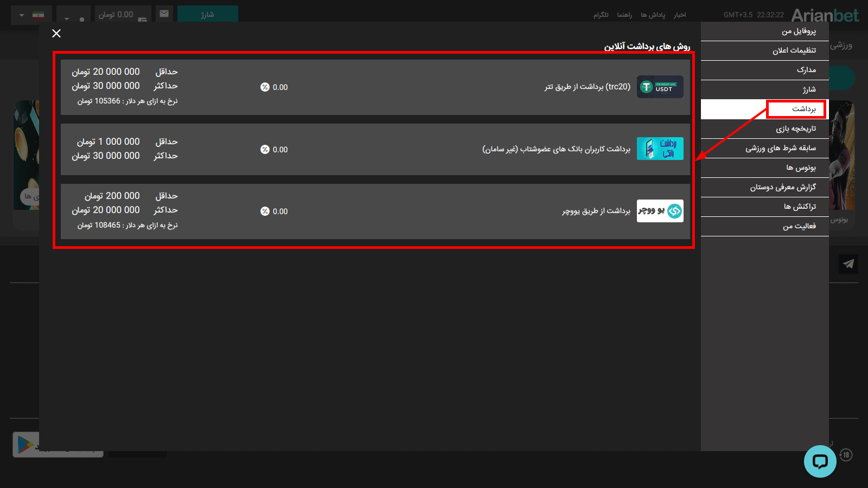Click the bank withdrawal method logo
This screenshot has width=868, height=488.
pos(660,149)
